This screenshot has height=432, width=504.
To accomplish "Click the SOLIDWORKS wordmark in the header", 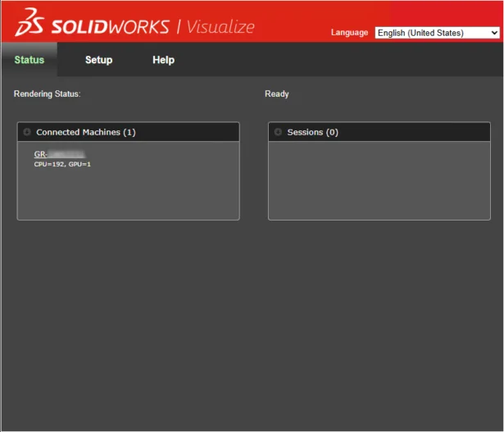I will (x=111, y=26).
